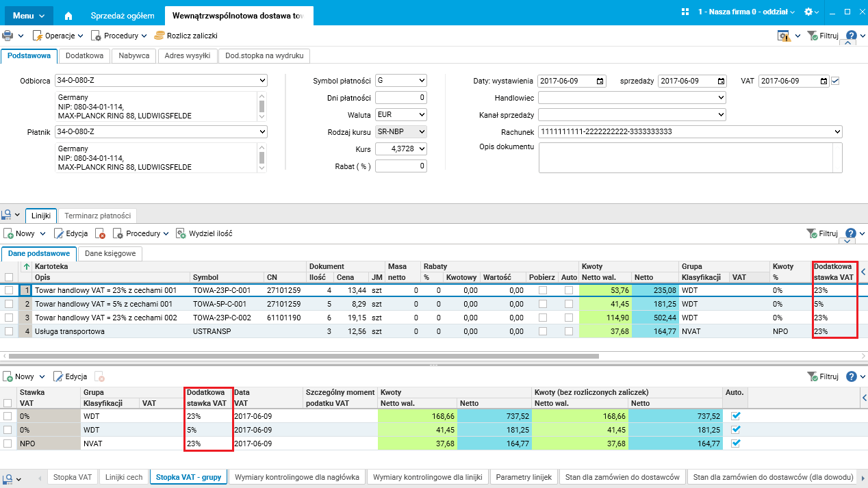Screen dimensions: 868x488
Task: Toggle Auto checkbox in first VAT group row
Action: click(x=736, y=415)
